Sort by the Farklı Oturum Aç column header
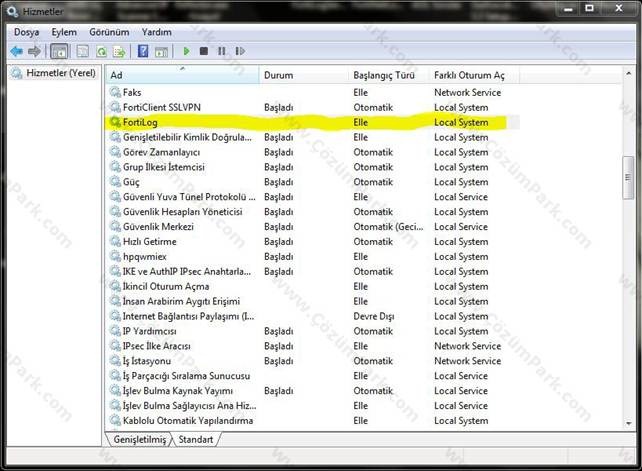 tap(474, 75)
